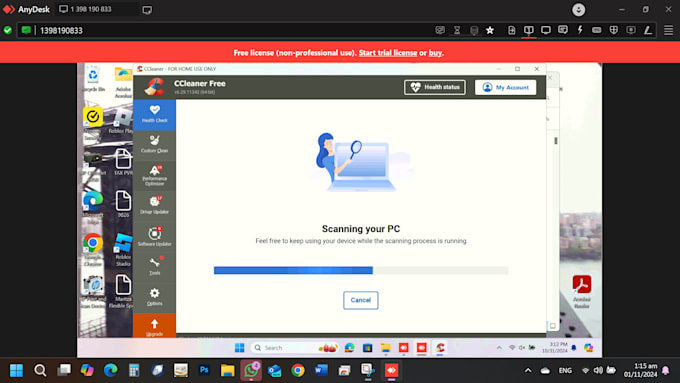Viewport: 680px width, 383px height.
Task: Open Options gear in CCleaner sidebar
Action: (154, 297)
